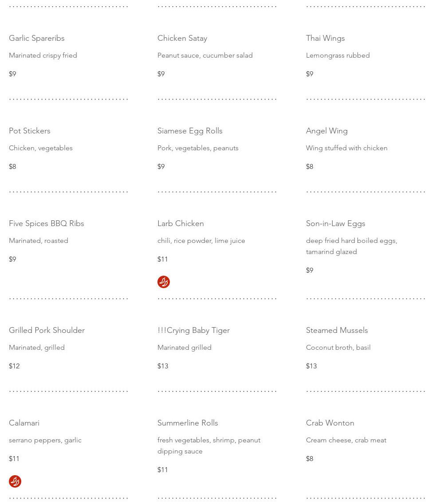
Task: Select the Summerline Rolls title
Action: click(x=188, y=423)
